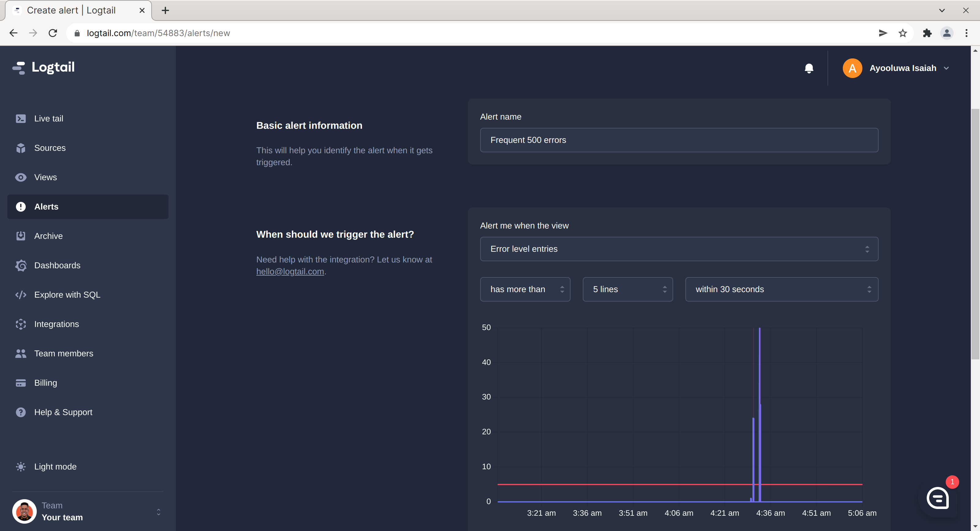Image resolution: width=980 pixels, height=531 pixels.
Task: Change the within 30 seconds dropdown
Action: (x=782, y=289)
